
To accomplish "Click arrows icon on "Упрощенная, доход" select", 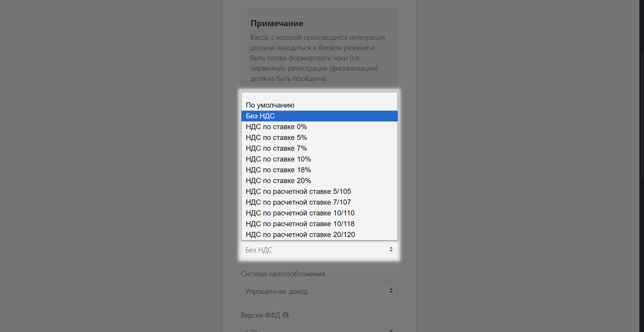I will tap(391, 291).
